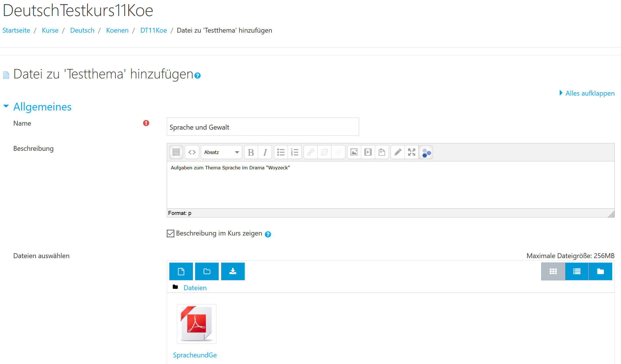621x364 pixels.
Task: Click the add file button
Action: (181, 271)
